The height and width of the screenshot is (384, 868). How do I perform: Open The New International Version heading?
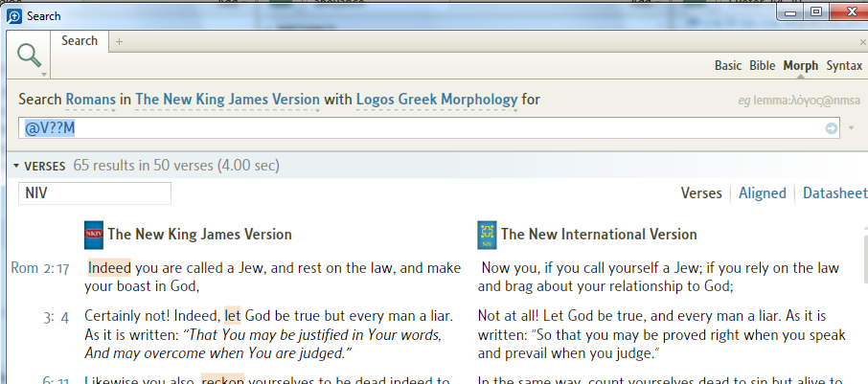click(x=599, y=235)
